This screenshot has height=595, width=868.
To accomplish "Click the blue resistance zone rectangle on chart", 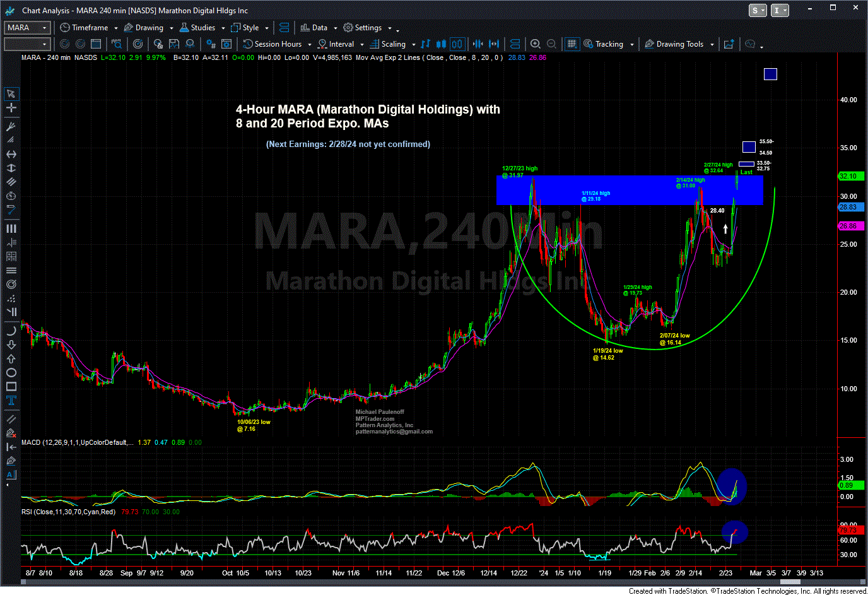I will [630, 190].
